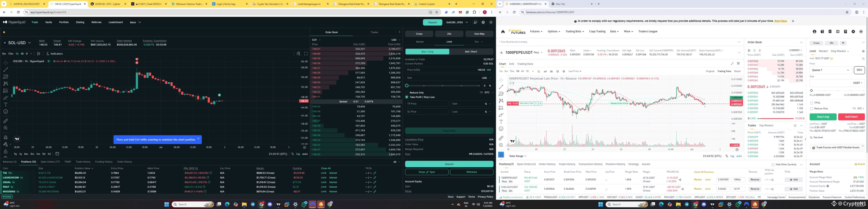Uncheck Take Profit / Stop Loss on Hyperliquid

[407, 97]
